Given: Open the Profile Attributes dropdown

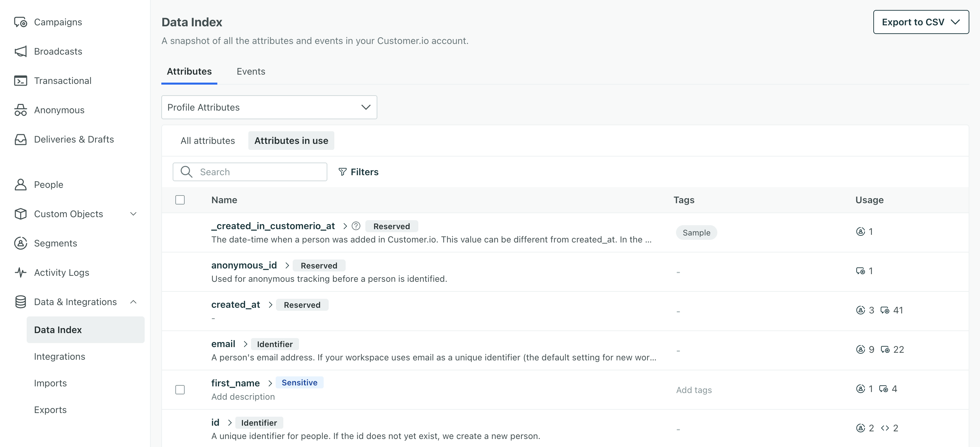Looking at the screenshot, I should tap(269, 107).
